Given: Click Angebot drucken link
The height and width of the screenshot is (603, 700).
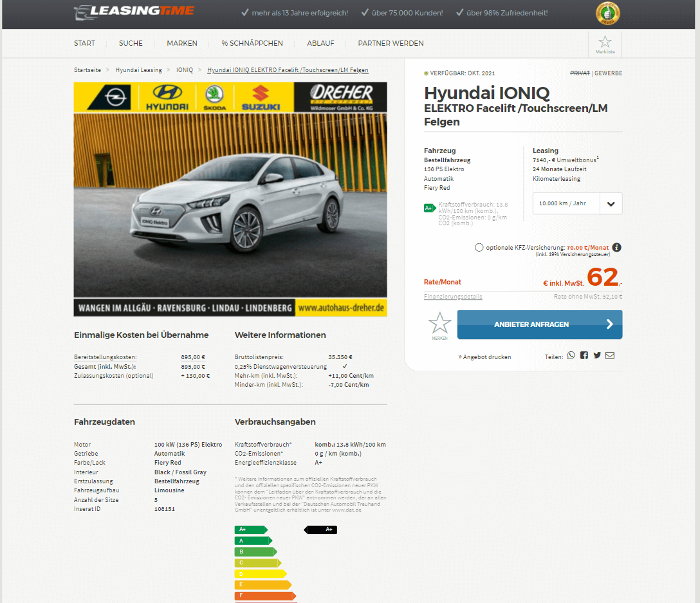Looking at the screenshot, I should coord(485,357).
